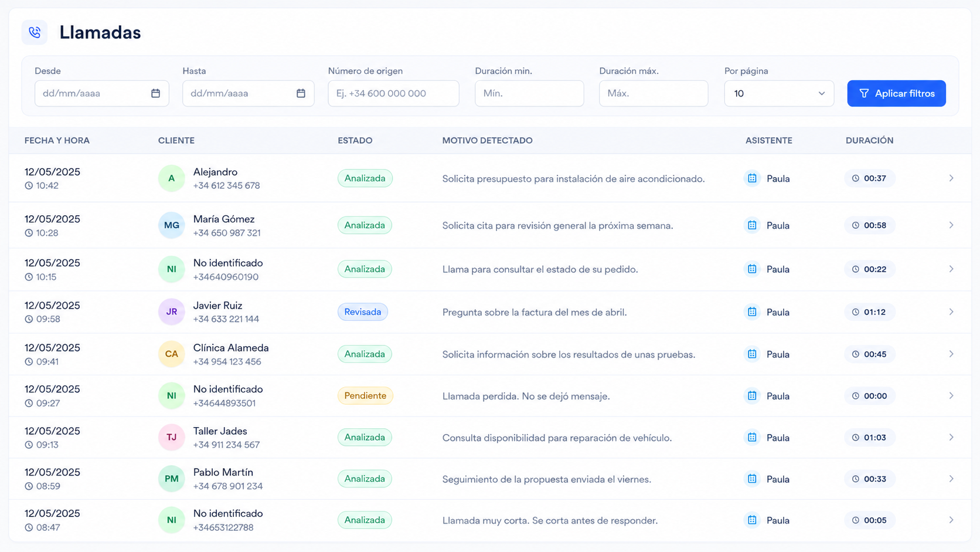This screenshot has height=552, width=980.
Task: Click the ESTADO column header
Action: (355, 141)
